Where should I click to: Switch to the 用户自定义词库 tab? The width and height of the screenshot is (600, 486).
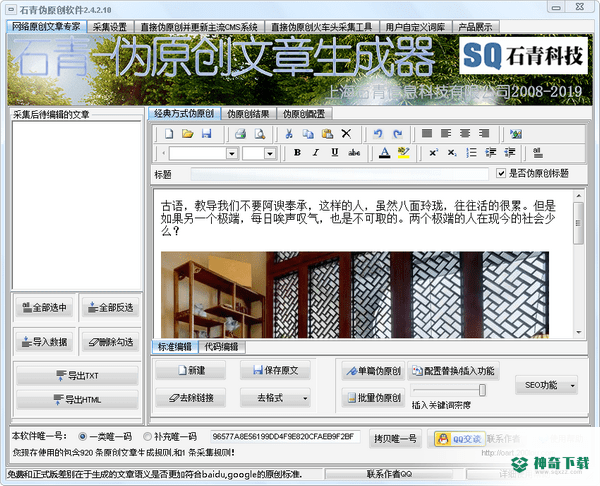(x=415, y=27)
